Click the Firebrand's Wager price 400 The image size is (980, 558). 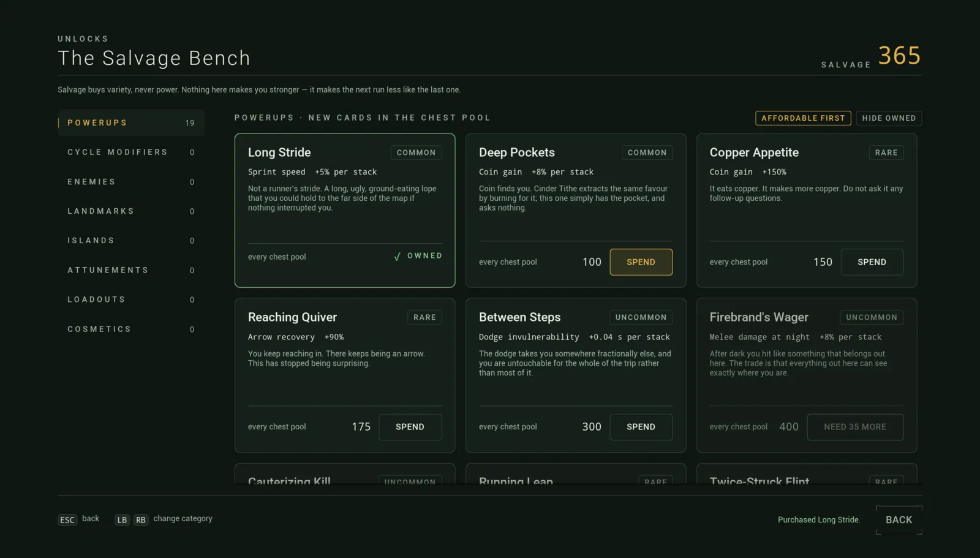click(789, 427)
